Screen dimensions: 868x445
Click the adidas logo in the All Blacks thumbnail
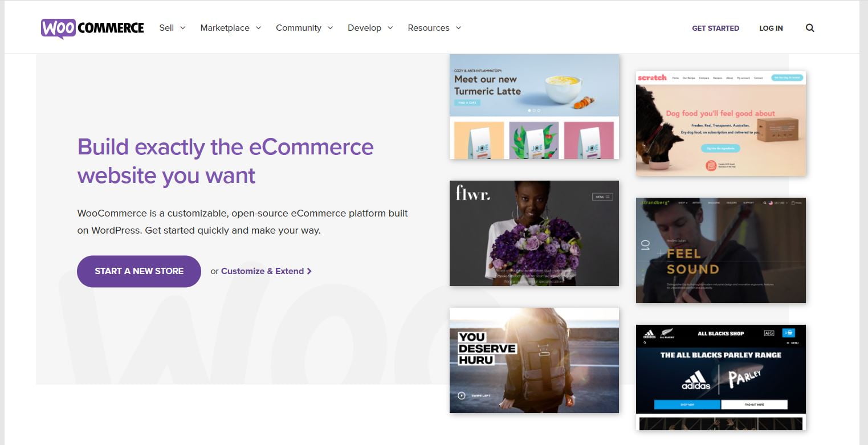click(x=650, y=333)
